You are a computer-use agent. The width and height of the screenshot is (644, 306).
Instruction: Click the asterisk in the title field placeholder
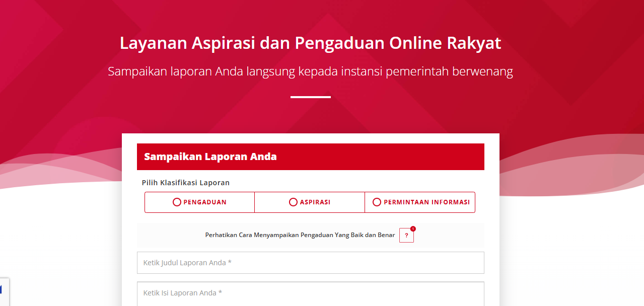[x=230, y=262]
